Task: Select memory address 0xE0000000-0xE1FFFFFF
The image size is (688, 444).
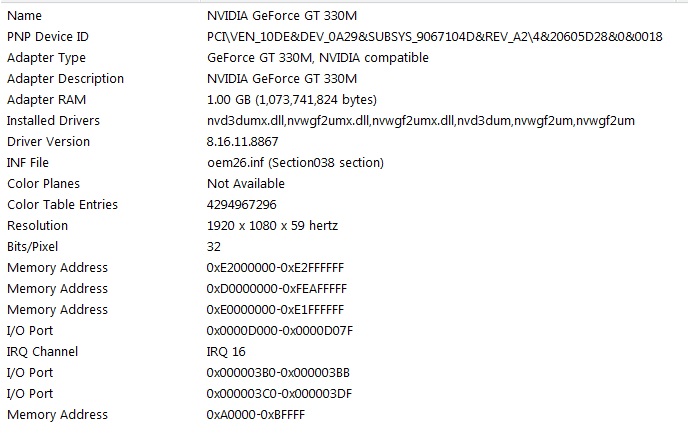Action: (275, 310)
